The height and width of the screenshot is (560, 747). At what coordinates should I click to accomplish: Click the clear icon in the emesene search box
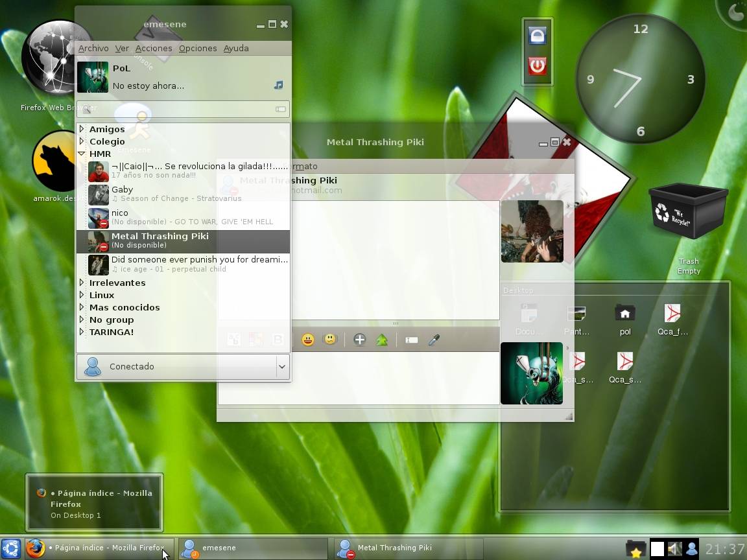click(x=281, y=109)
